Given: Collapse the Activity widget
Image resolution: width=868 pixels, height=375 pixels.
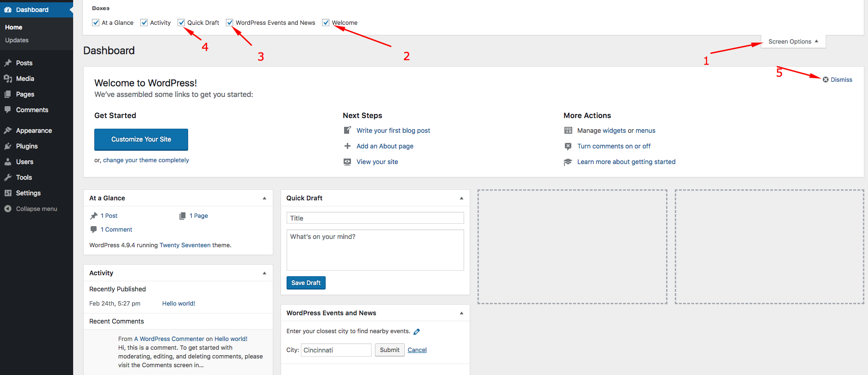Looking at the screenshot, I should (264, 273).
